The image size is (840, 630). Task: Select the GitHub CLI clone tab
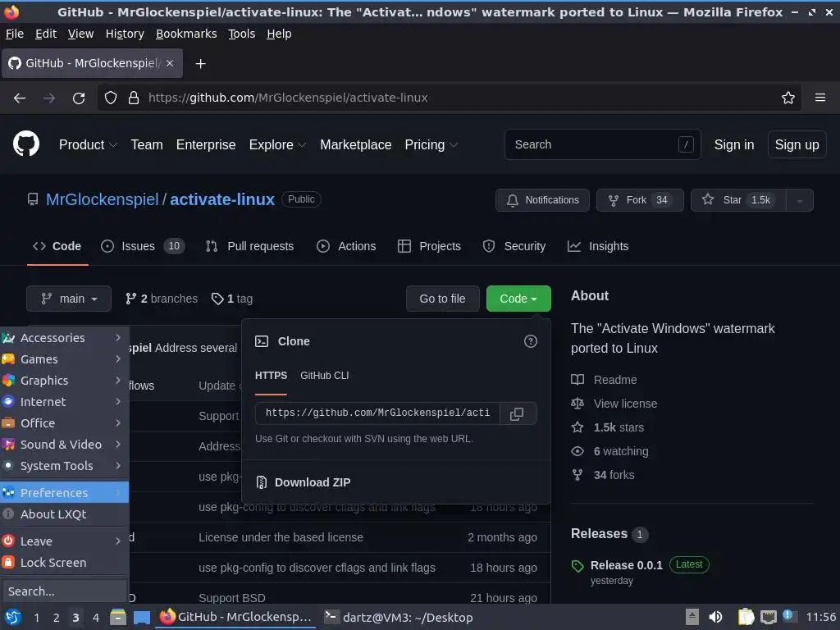coord(325,376)
